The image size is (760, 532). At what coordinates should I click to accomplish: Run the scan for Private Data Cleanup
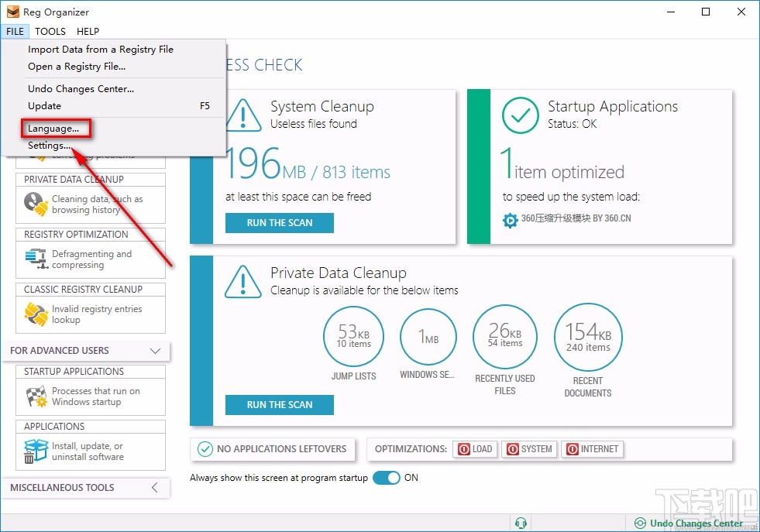[279, 404]
